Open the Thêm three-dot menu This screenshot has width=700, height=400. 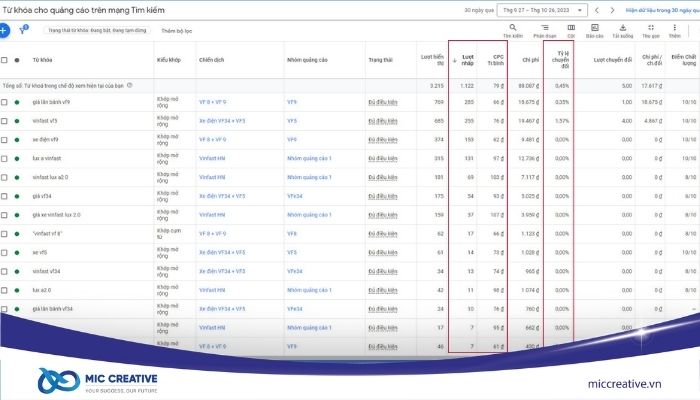(675, 28)
